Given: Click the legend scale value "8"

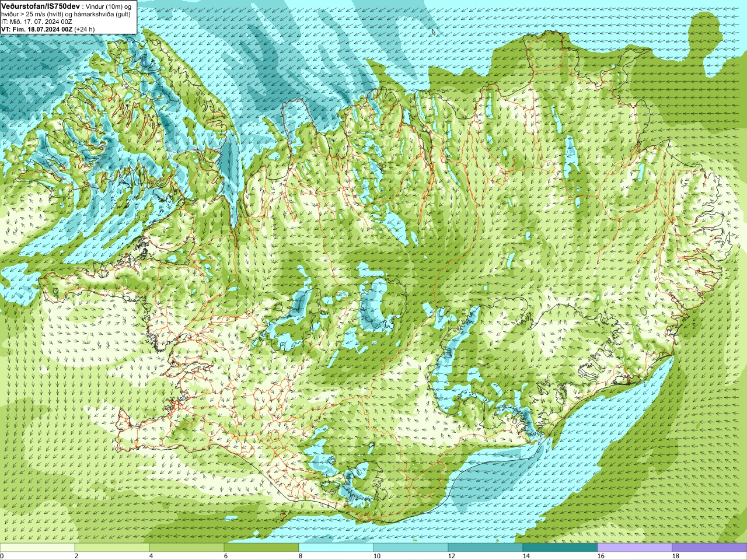Looking at the screenshot, I should 301,556.
